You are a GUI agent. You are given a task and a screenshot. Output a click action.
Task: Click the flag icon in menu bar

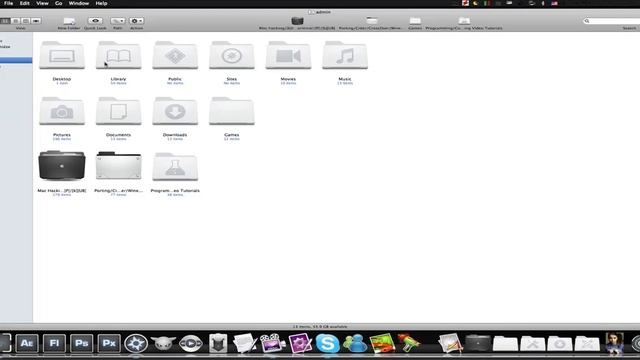(x=554, y=3)
